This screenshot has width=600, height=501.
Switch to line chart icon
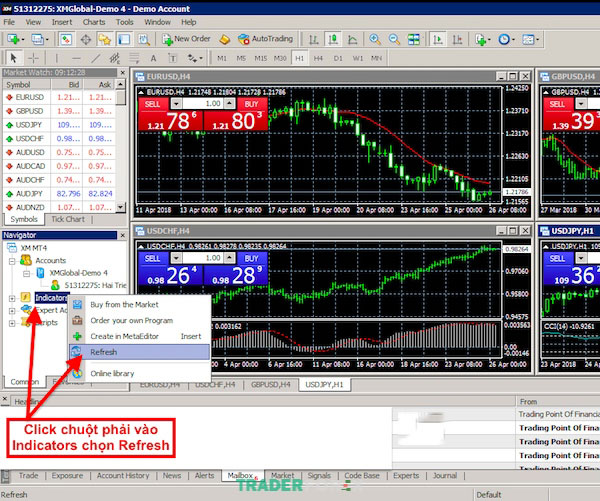click(352, 39)
